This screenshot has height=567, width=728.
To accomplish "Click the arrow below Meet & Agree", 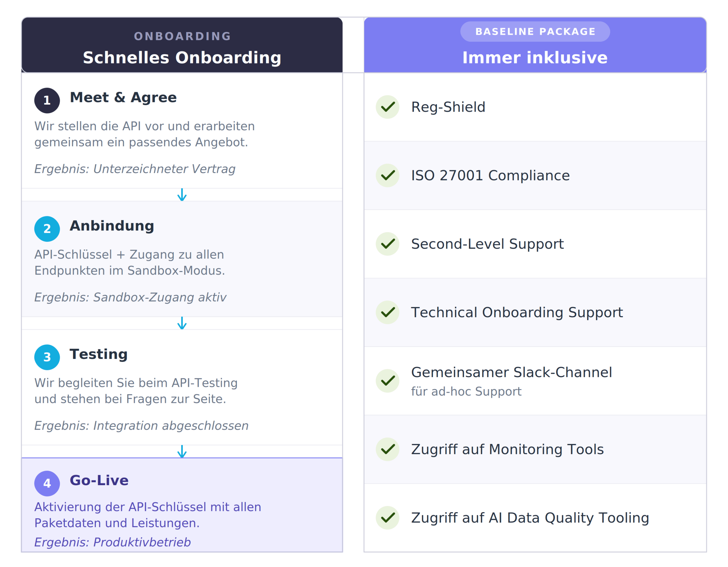I will pyautogui.click(x=182, y=195).
